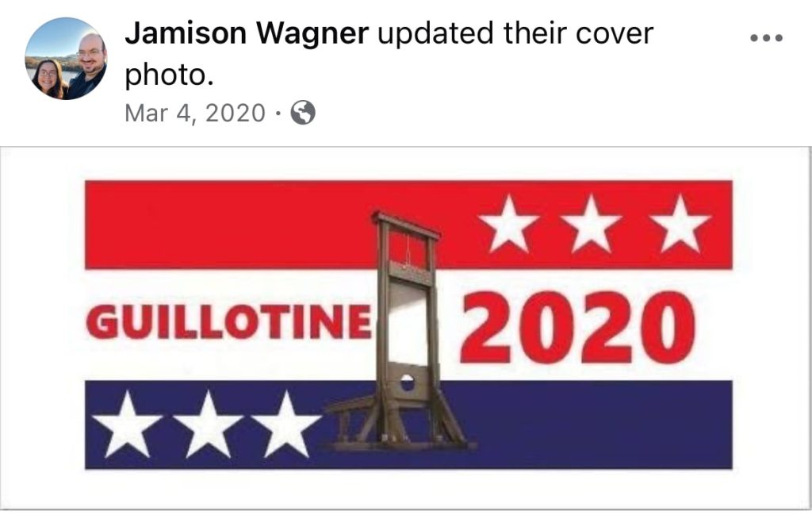The width and height of the screenshot is (812, 527).
Task: Click the middle white star on red stripe
Action: (x=592, y=225)
